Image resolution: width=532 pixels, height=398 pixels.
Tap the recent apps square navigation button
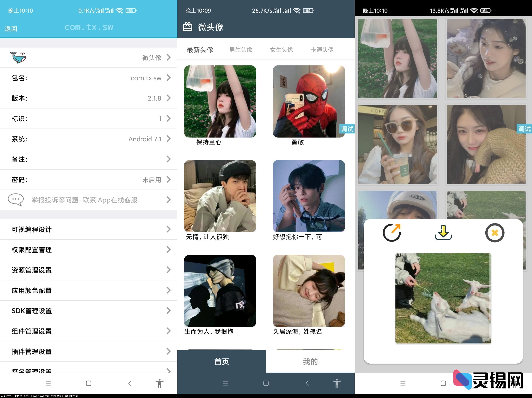click(x=89, y=383)
